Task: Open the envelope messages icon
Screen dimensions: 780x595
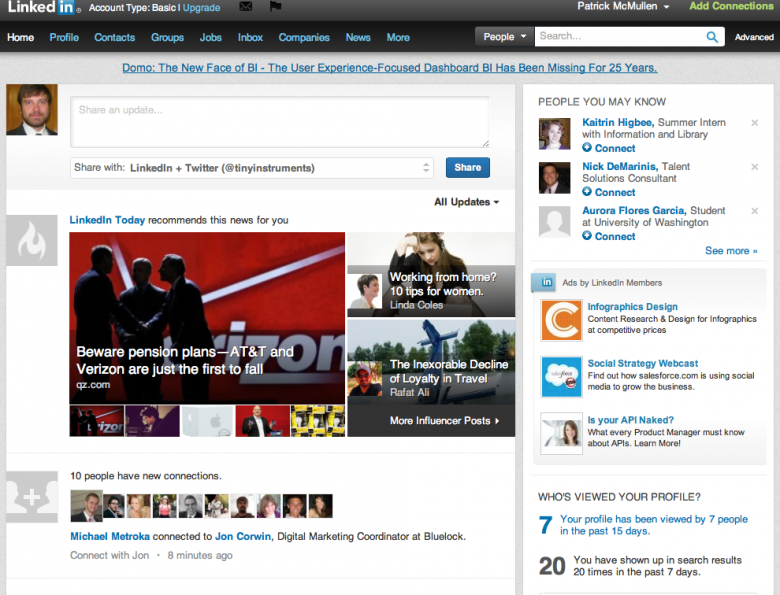Action: click(246, 6)
